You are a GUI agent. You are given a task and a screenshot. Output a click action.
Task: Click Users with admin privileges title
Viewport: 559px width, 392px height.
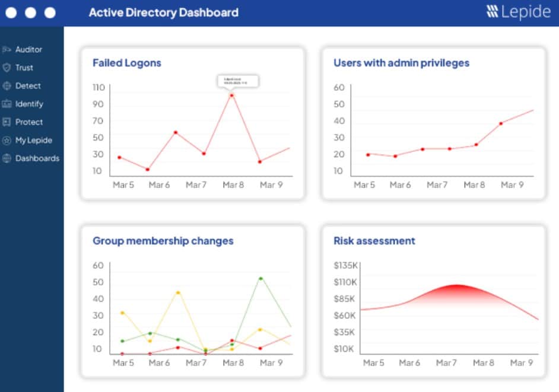tap(401, 63)
